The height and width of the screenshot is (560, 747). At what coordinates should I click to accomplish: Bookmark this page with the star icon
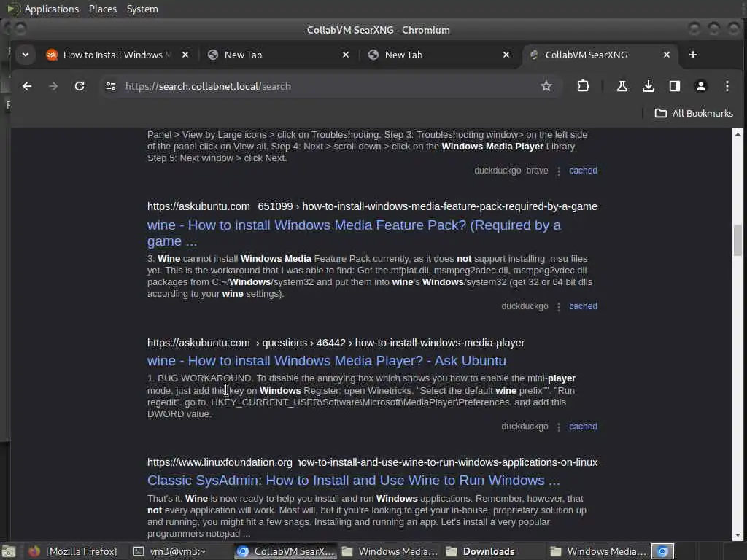tap(546, 86)
